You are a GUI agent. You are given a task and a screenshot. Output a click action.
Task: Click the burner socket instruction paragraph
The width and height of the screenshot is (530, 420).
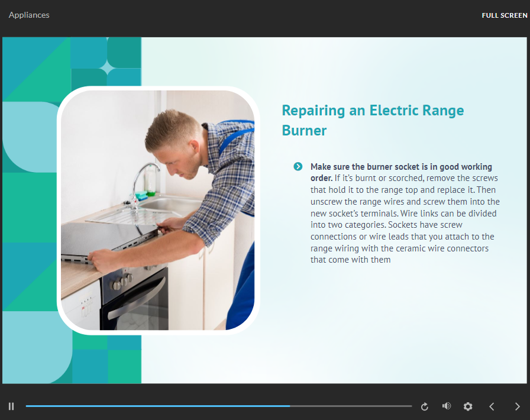[x=405, y=213]
